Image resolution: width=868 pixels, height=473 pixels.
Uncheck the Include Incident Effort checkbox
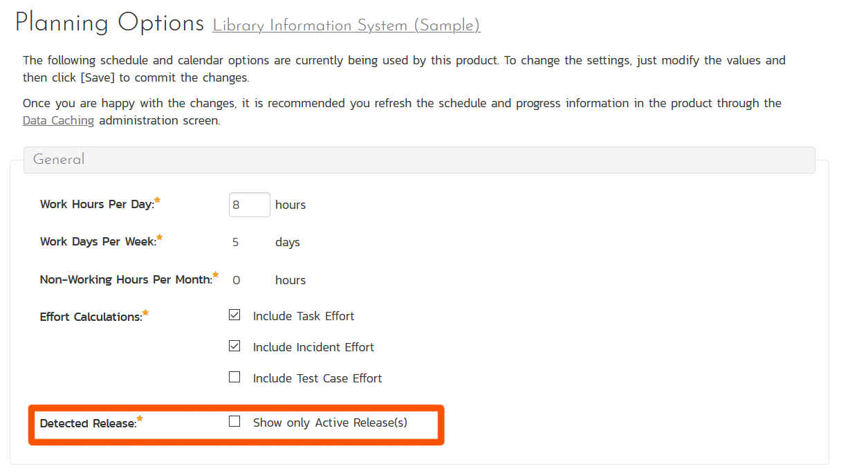(235, 346)
